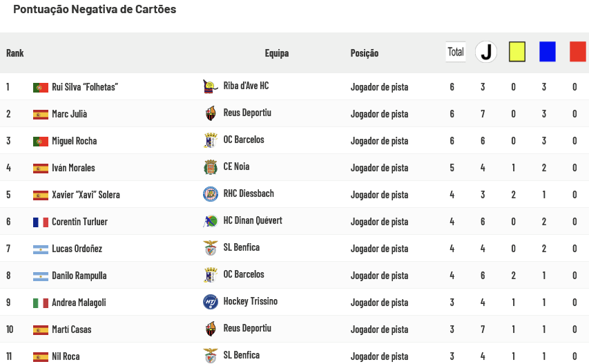Click the yellow card column header icon

tap(517, 52)
